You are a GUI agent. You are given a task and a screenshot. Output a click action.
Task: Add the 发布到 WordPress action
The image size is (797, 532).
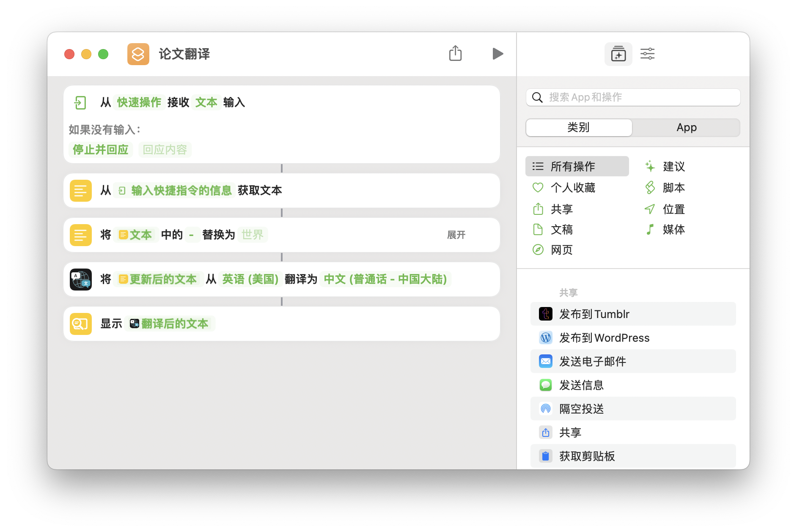pyautogui.click(x=633, y=337)
